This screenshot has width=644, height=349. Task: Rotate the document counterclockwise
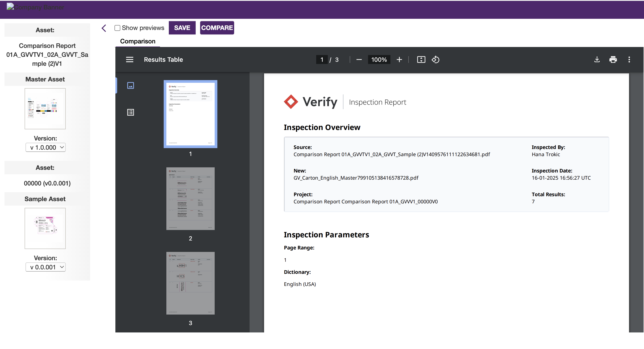[x=435, y=60]
